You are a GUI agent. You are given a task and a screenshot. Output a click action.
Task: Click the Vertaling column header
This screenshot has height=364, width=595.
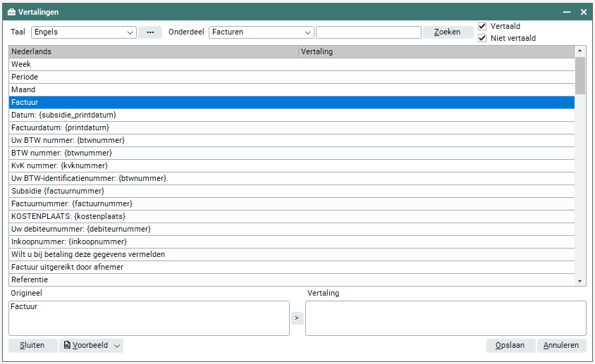(436, 51)
